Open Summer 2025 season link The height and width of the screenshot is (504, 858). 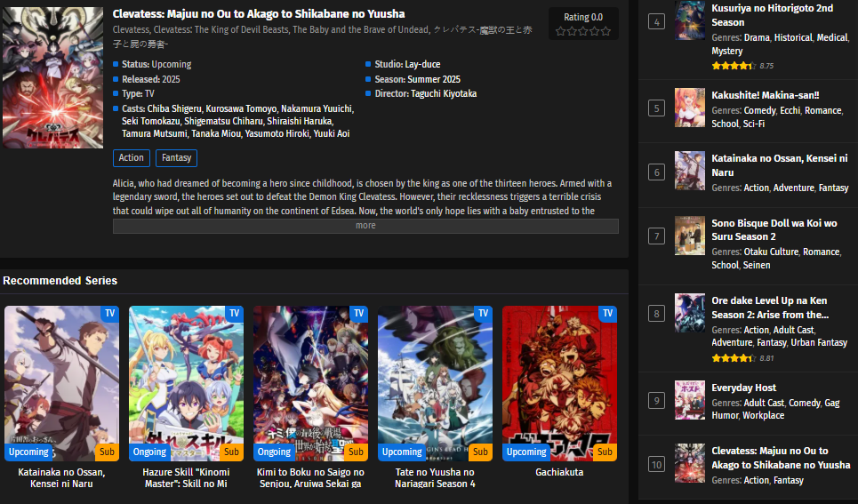click(x=433, y=79)
